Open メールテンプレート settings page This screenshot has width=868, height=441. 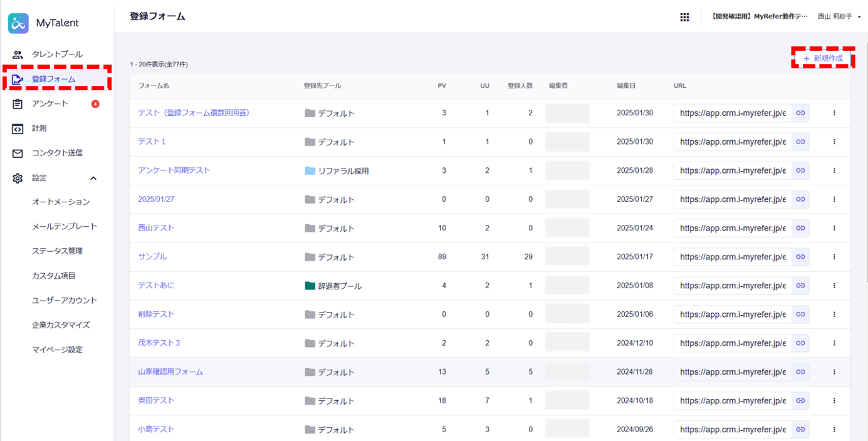click(x=65, y=227)
